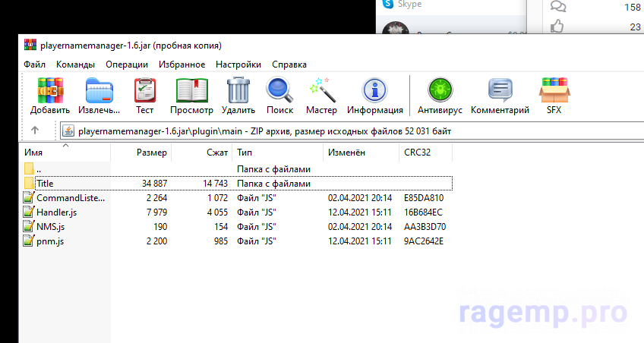Open the Справка menu
This screenshot has width=644, height=343.
[289, 65]
